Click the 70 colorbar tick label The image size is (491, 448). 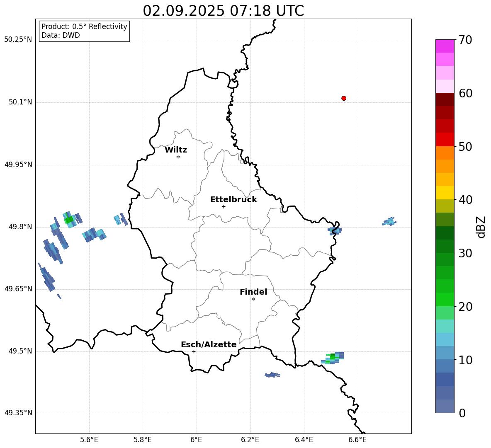[465, 40]
